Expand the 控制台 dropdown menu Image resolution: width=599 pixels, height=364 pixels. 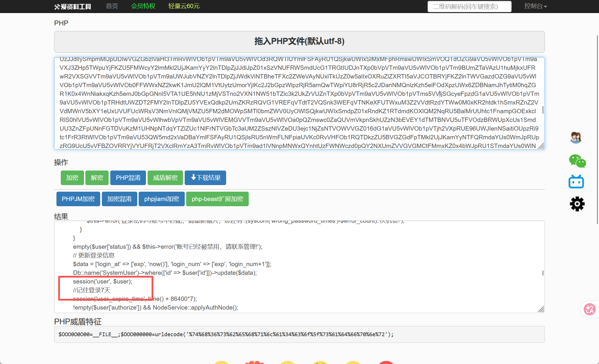[535, 6]
